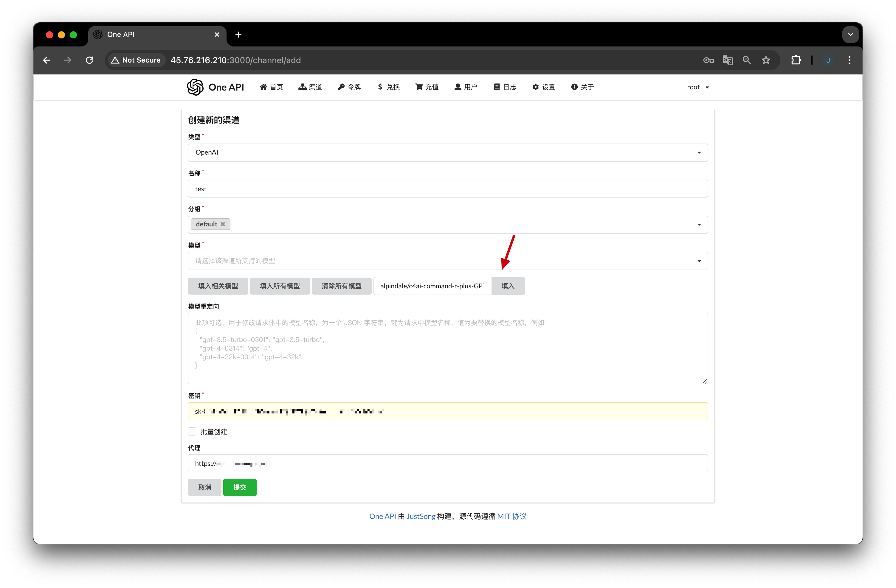Viewport: 896px width, 588px height.
Task: Open the MIT 协议 license link
Action: (511, 517)
